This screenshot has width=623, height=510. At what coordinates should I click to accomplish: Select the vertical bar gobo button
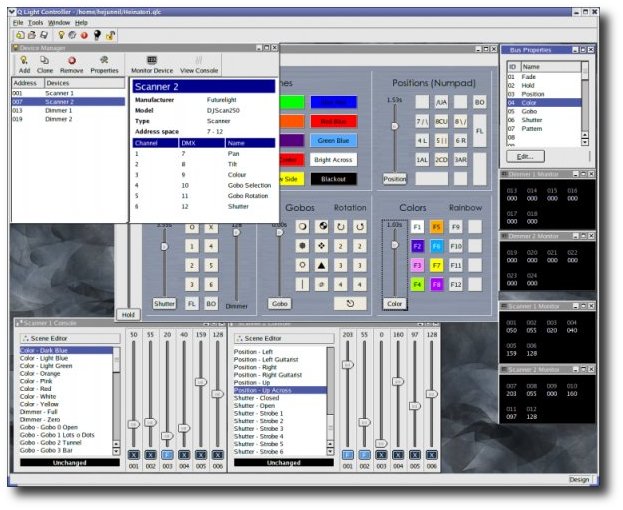[x=302, y=284]
